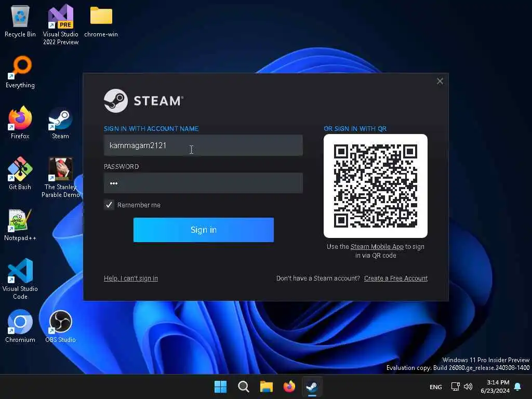Image resolution: width=532 pixels, height=399 pixels.
Task: Switch to Firefox in the taskbar
Action: click(289, 387)
